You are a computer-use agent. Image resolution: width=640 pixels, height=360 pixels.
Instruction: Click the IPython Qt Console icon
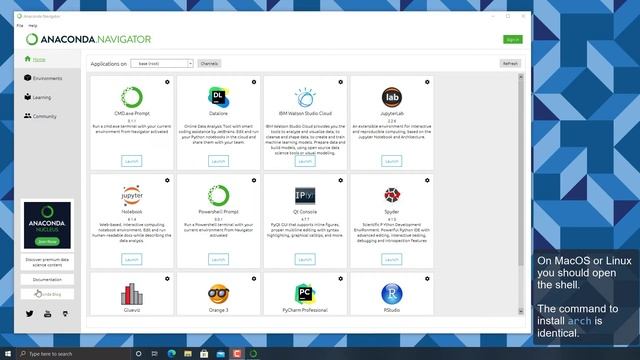coord(305,196)
